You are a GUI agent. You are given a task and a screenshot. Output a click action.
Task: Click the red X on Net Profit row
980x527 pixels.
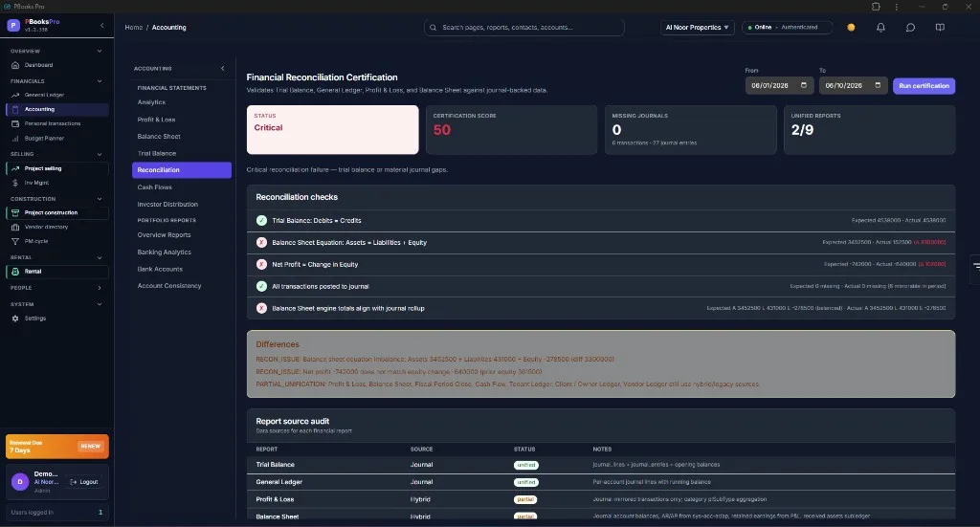point(261,265)
